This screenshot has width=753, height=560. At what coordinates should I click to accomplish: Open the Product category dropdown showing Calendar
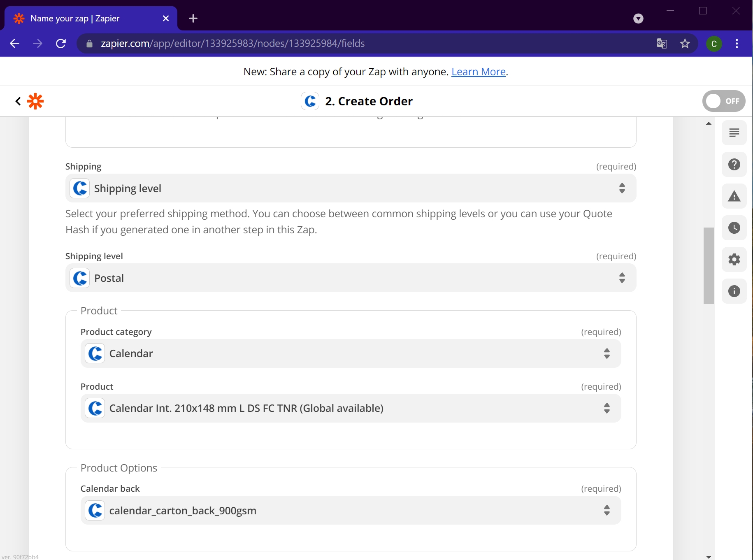351,353
